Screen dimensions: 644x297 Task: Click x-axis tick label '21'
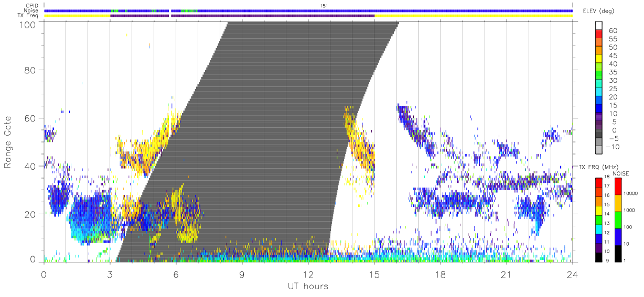point(506,273)
